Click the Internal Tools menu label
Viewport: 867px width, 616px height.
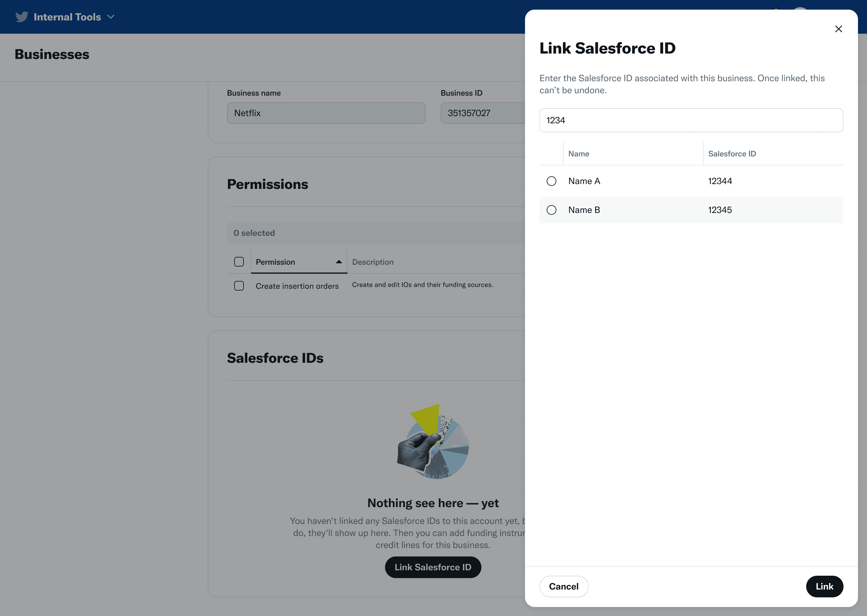67,17
